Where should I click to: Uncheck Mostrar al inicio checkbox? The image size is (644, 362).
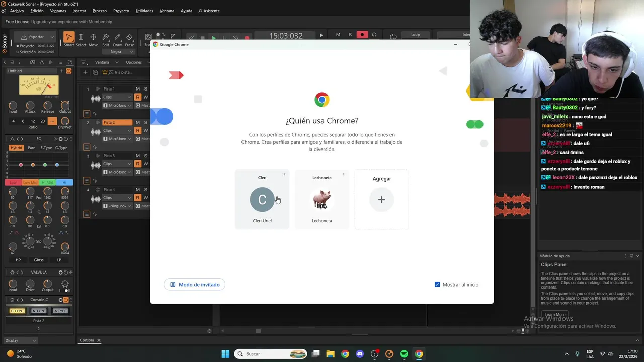pos(437,285)
